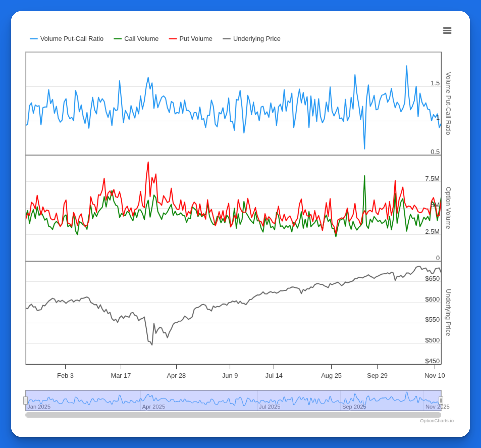Click the vertical Volume Put-Call Ratio axis title
Screen dimensions: 481x448
448,104
